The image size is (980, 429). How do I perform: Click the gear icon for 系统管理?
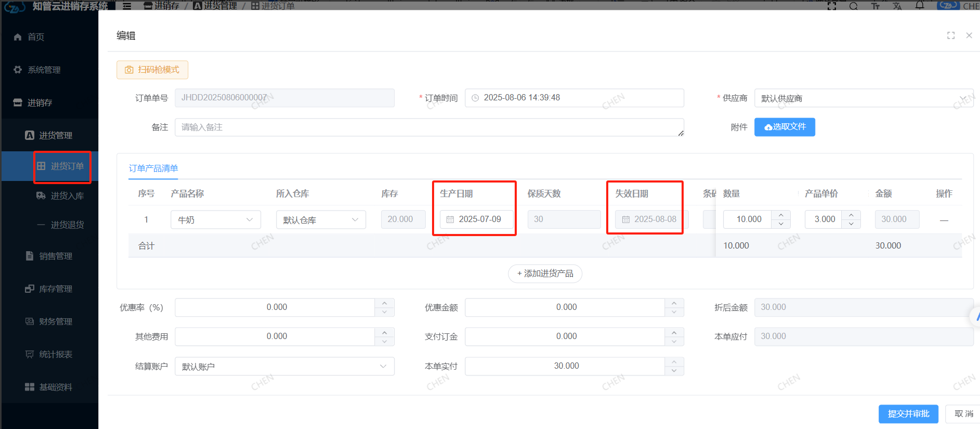pos(18,70)
